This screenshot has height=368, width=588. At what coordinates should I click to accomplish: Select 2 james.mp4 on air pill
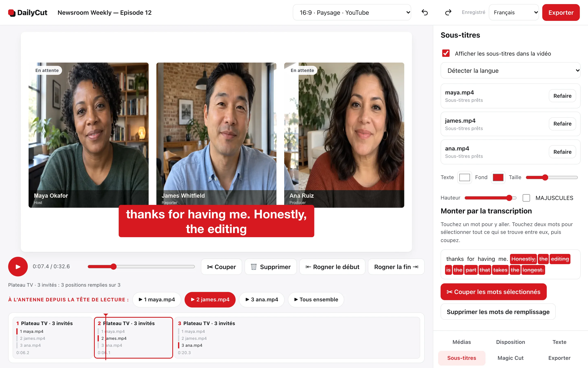210,299
